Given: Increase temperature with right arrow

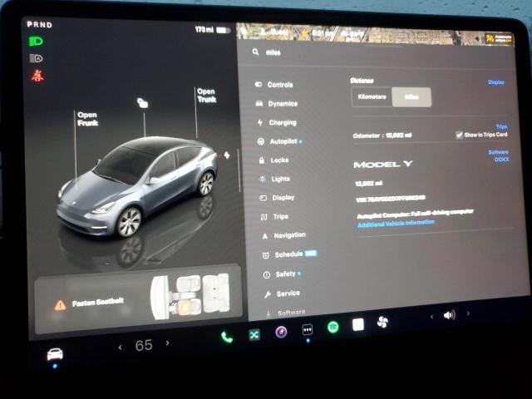Looking at the screenshot, I should click(167, 343).
